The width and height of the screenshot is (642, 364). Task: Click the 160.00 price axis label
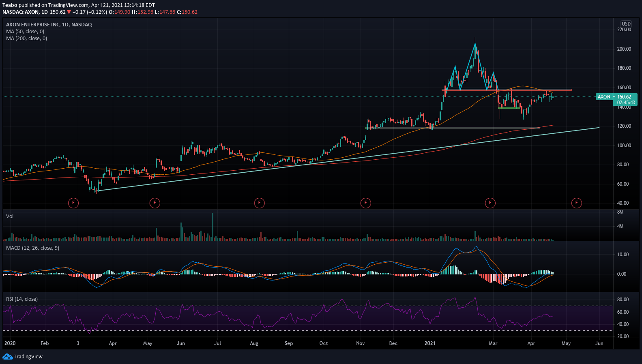[624, 88]
